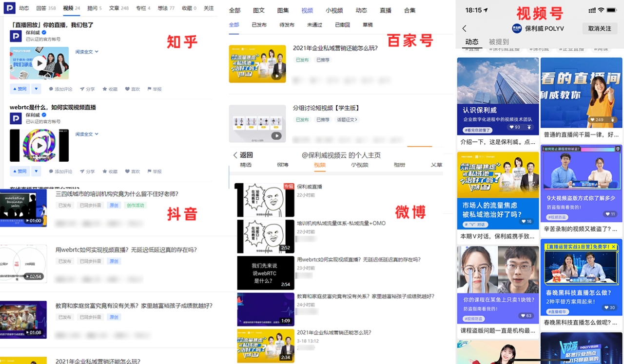Open the 回答 358 tab on Zhihu
Screen dimensions: 624x364
click(x=46, y=8)
